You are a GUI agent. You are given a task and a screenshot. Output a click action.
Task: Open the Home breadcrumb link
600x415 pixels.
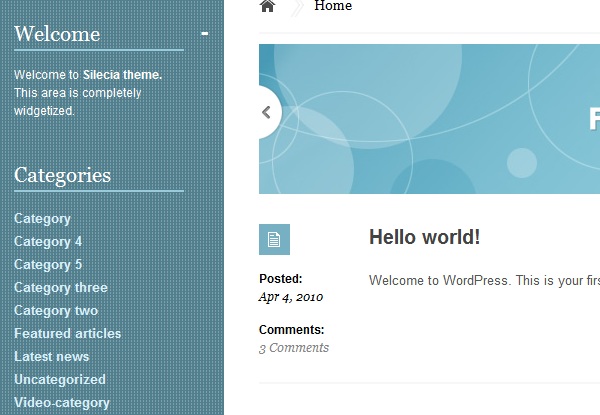(x=333, y=6)
